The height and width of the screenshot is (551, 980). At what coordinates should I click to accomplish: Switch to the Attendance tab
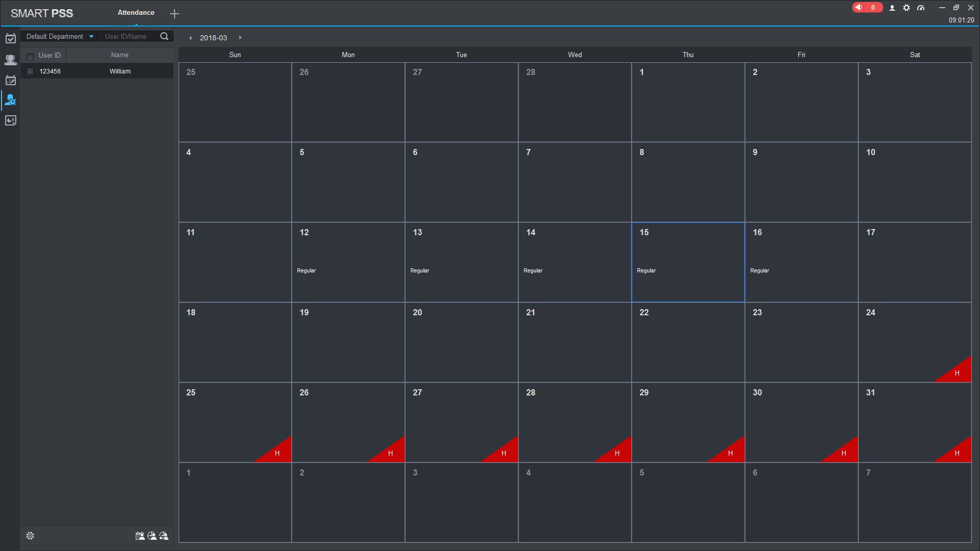coord(136,13)
